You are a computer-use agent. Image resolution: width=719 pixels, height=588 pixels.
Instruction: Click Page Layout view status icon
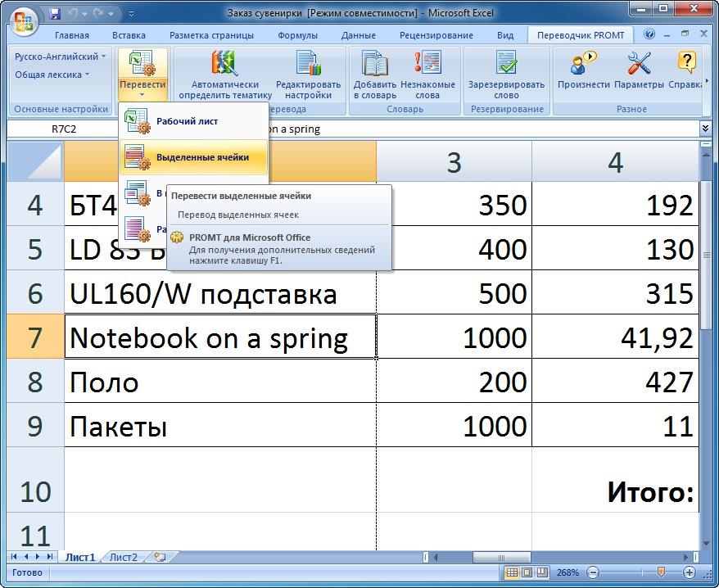[527, 572]
